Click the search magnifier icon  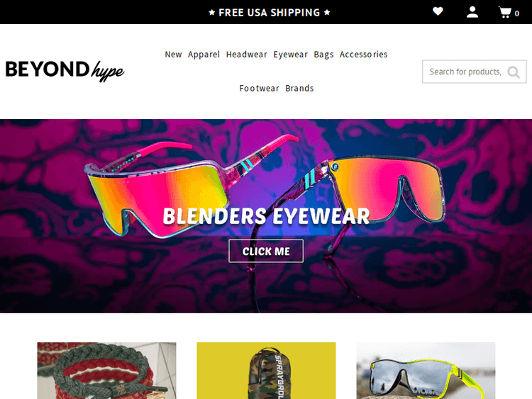514,72
